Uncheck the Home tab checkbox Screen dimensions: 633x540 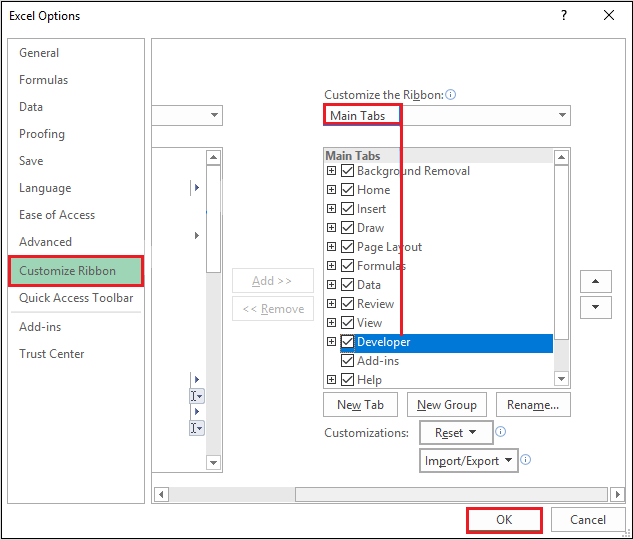tap(347, 190)
